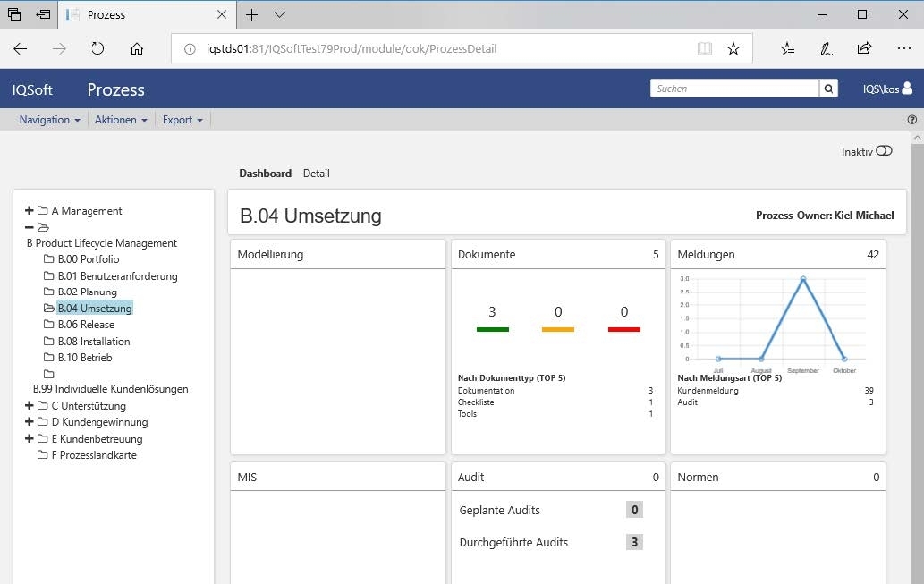The image size is (924, 584).
Task: Switch to the Detail tab
Action: coord(317,174)
